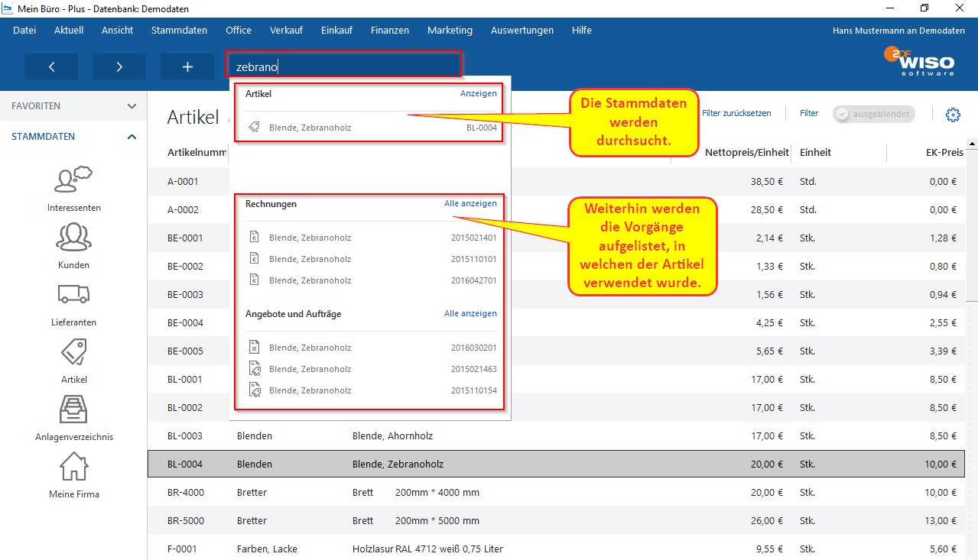Screen dimensions: 978x560
Task: Select the Lieferanten truck icon
Action: [x=73, y=295]
